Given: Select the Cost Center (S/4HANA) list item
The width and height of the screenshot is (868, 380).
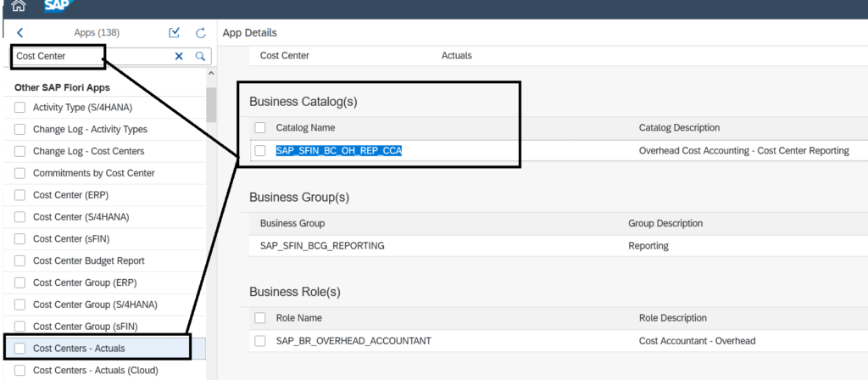Looking at the screenshot, I should [81, 216].
